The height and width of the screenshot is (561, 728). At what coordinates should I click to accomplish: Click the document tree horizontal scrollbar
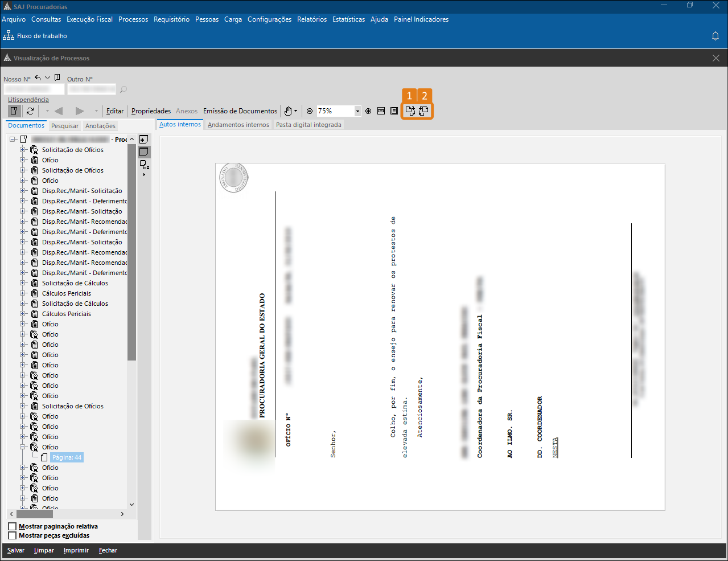[35, 514]
